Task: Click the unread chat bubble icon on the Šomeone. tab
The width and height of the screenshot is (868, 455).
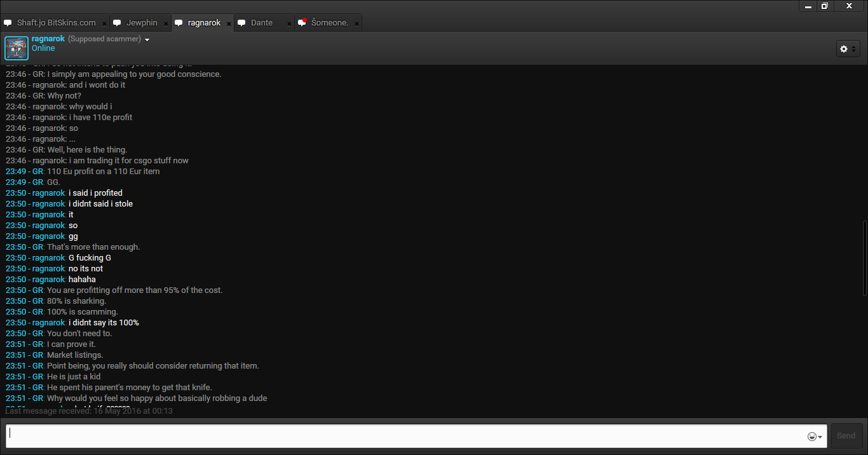Action: (x=302, y=23)
